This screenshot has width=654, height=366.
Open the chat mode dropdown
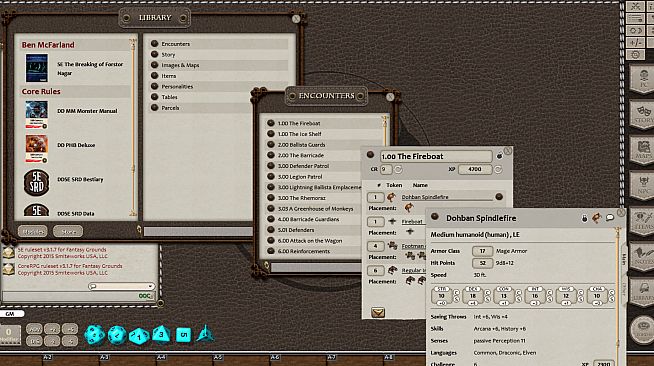[x=121, y=286]
